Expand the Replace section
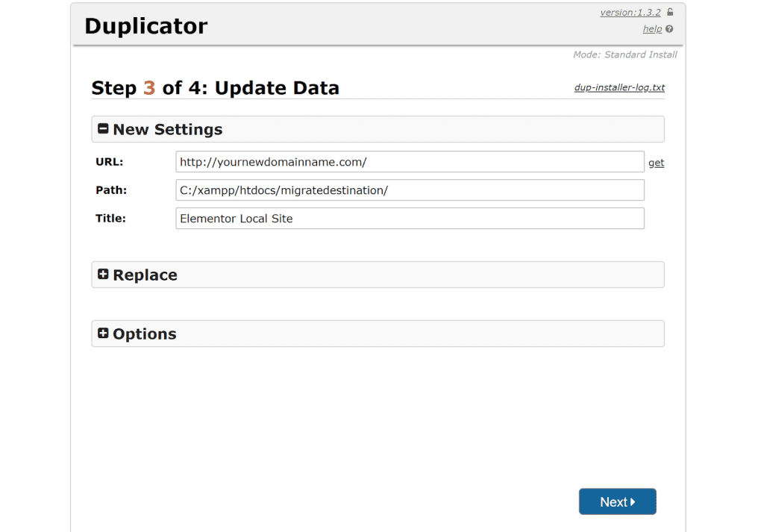Viewport: 764px width, 532px height. 145,275
